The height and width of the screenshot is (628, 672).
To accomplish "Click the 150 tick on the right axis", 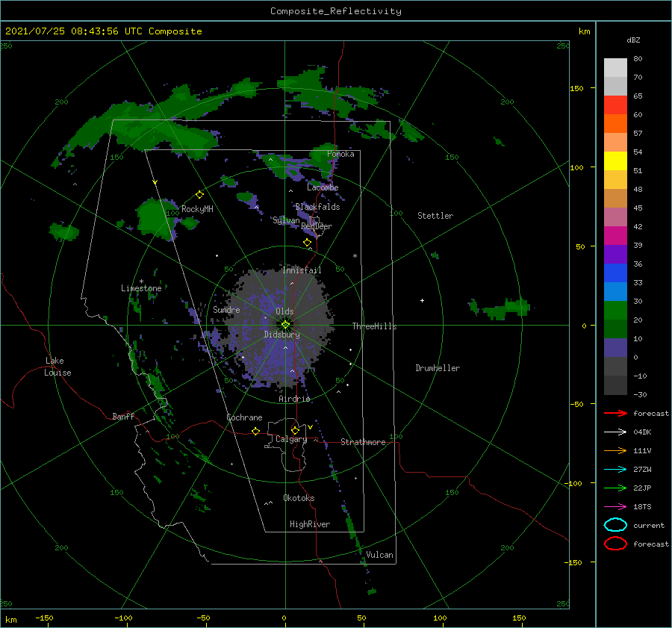I will 576,88.
